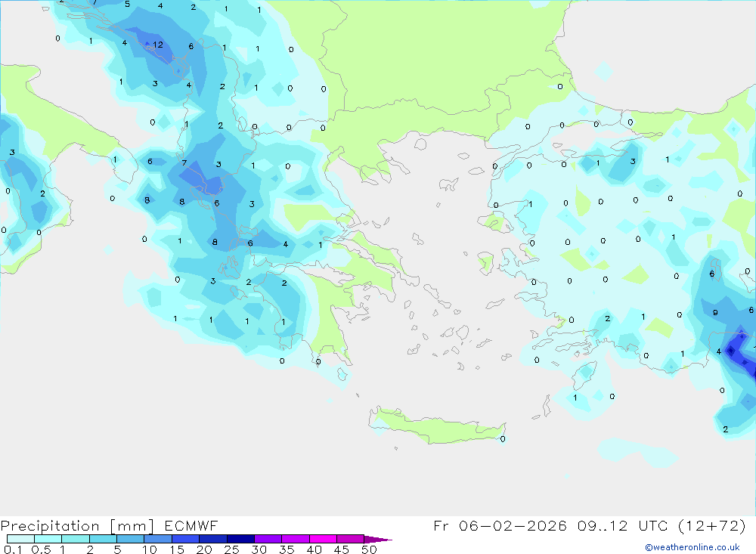Open the weatheronline.co.uk link
The image size is (756, 554).
tap(692, 547)
